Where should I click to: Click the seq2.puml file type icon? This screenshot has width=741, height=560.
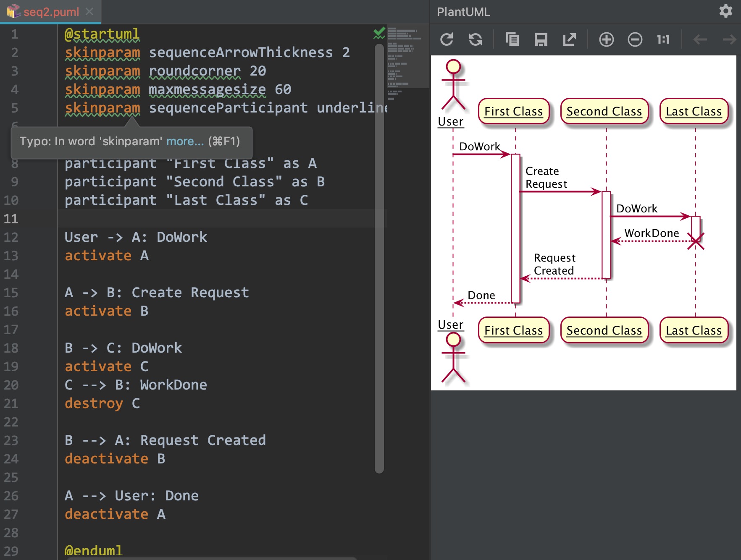(x=13, y=11)
